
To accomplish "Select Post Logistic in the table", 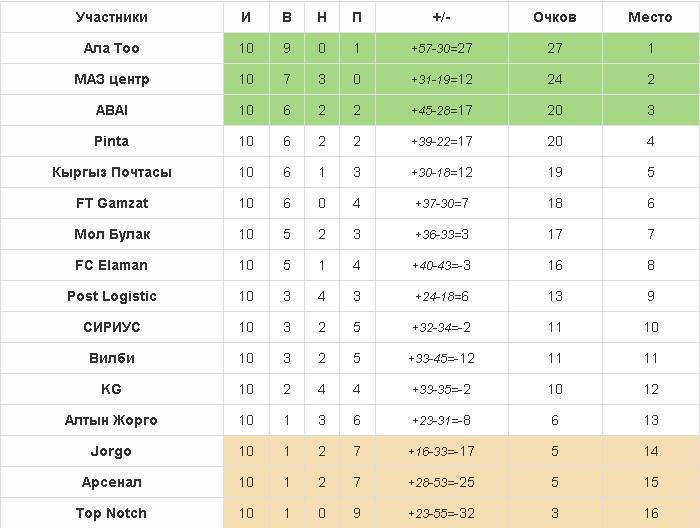I will (111, 296).
